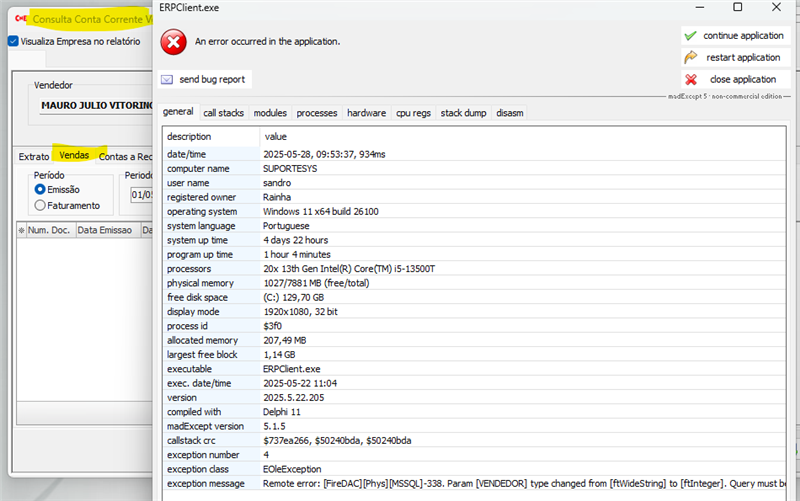Toggle Visualiza Empresa no relatório checkbox
800x501 pixels.
[13, 41]
